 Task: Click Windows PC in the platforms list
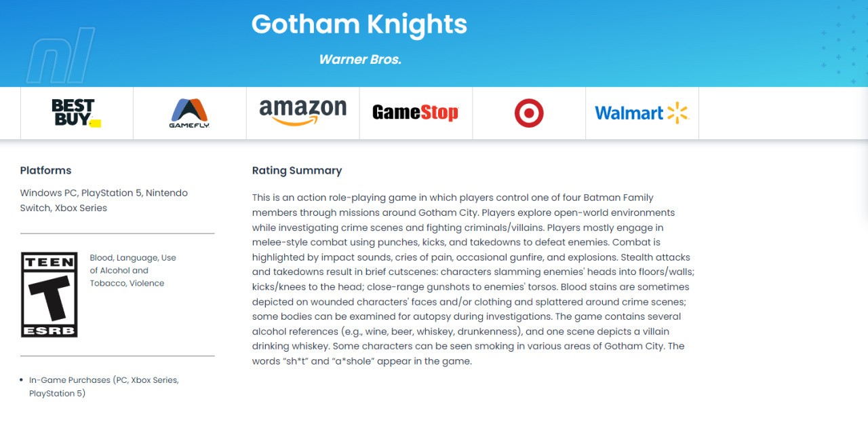pos(48,193)
